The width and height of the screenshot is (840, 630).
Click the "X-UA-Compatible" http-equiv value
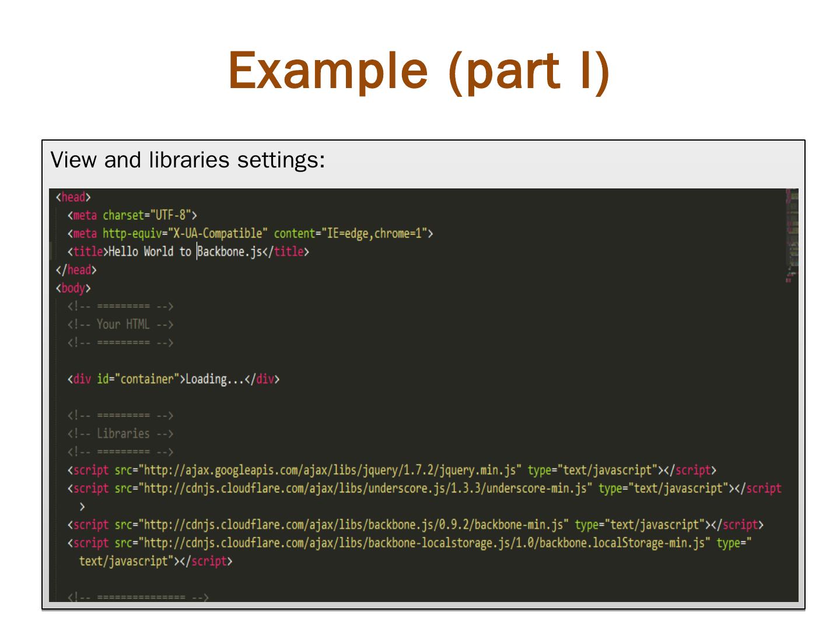218,233
